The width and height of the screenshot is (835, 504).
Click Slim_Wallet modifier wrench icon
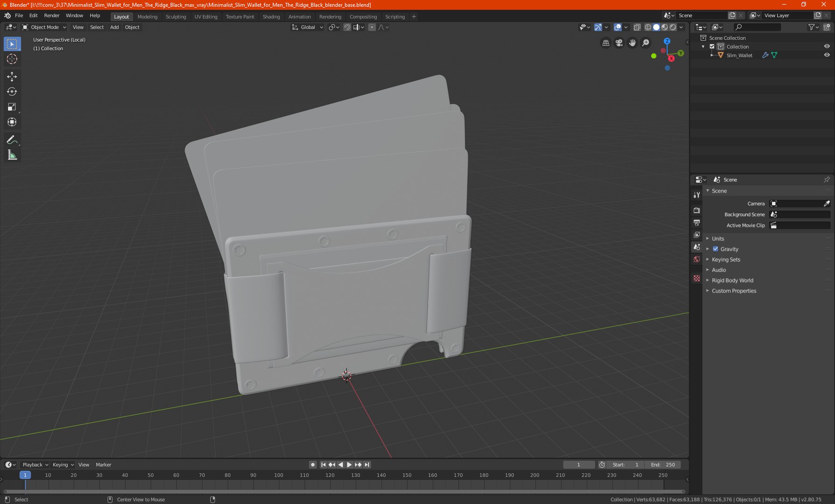[765, 55]
